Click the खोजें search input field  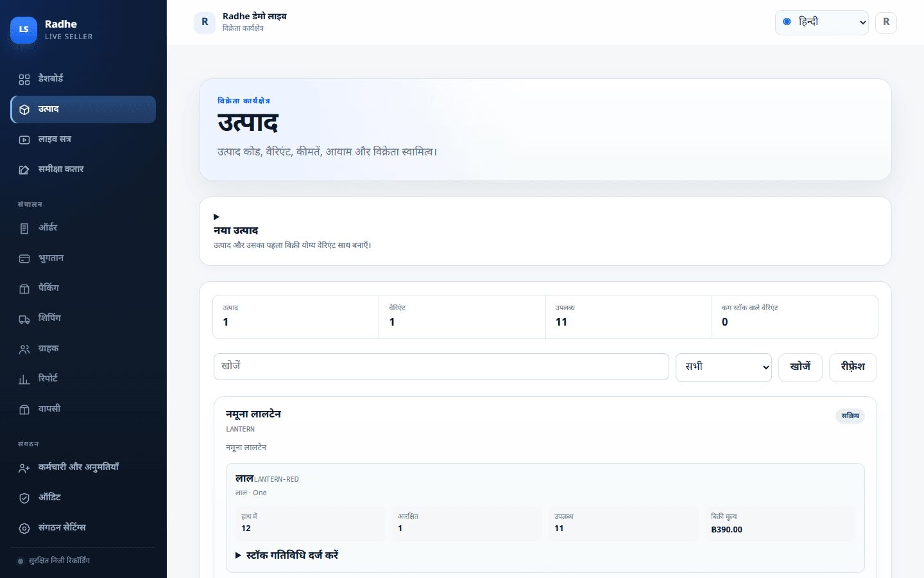pos(441,367)
